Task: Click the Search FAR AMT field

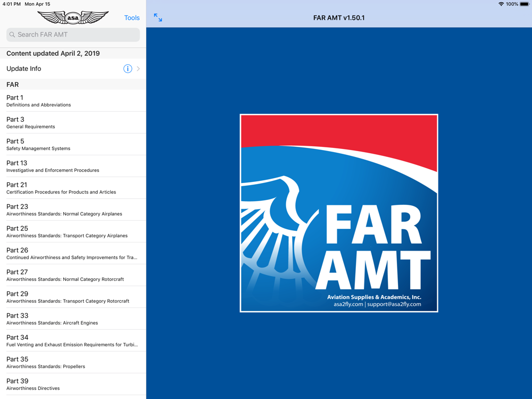Action: tap(73, 35)
